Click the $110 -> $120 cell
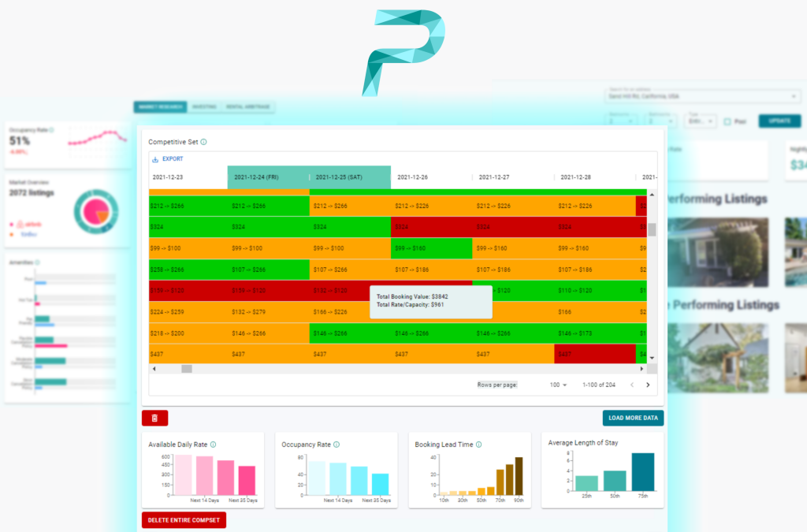807x532 pixels. coord(594,291)
